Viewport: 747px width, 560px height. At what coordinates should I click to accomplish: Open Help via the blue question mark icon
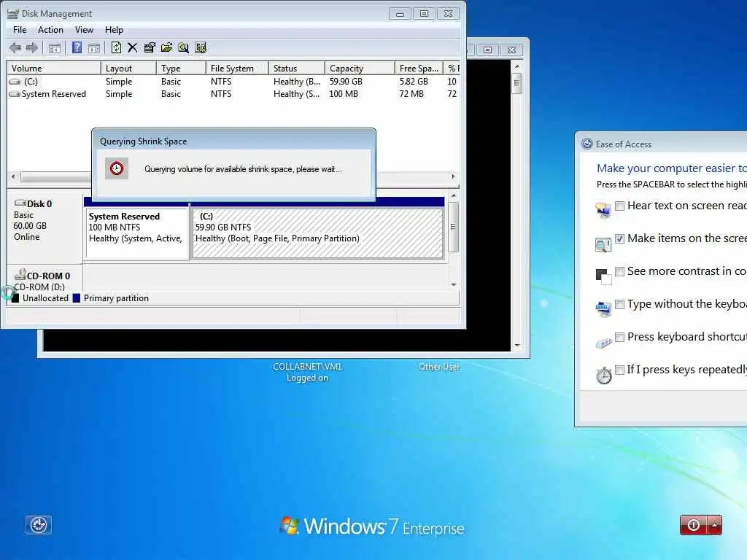click(77, 47)
